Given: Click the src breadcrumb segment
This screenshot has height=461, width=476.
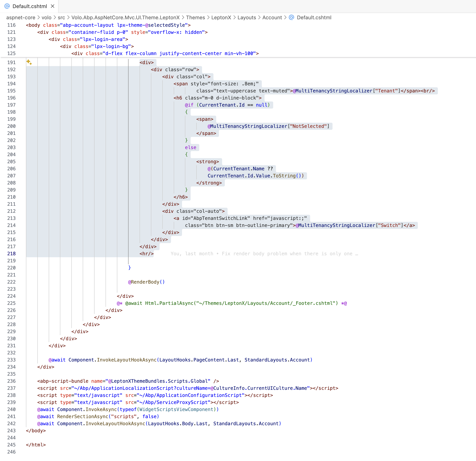Looking at the screenshot, I should (x=61, y=18).
